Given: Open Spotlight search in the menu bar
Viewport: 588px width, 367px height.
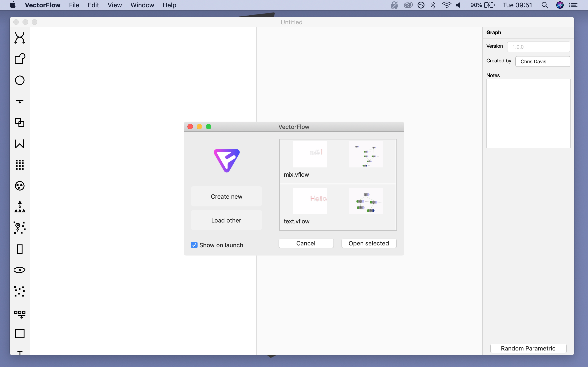Looking at the screenshot, I should [545, 5].
